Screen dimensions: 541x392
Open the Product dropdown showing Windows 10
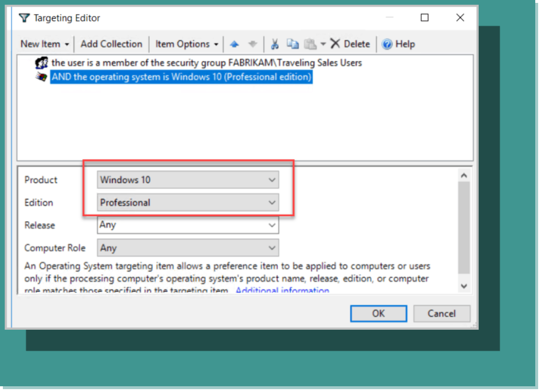pyautogui.click(x=188, y=180)
